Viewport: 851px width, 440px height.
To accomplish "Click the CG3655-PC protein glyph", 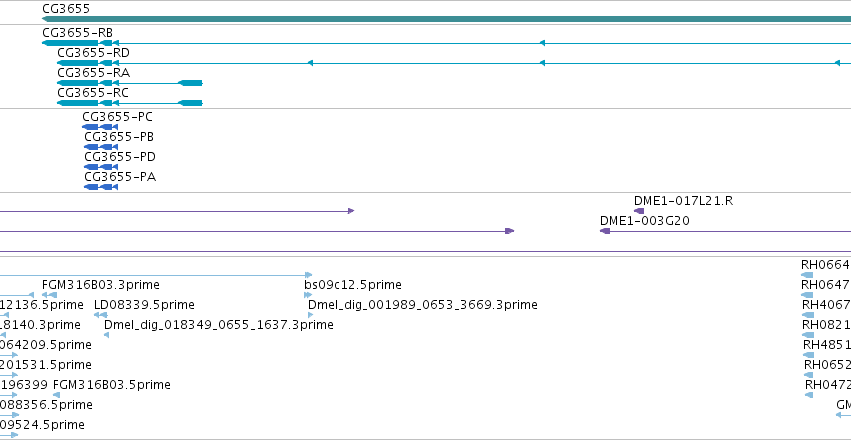I will click(100, 127).
